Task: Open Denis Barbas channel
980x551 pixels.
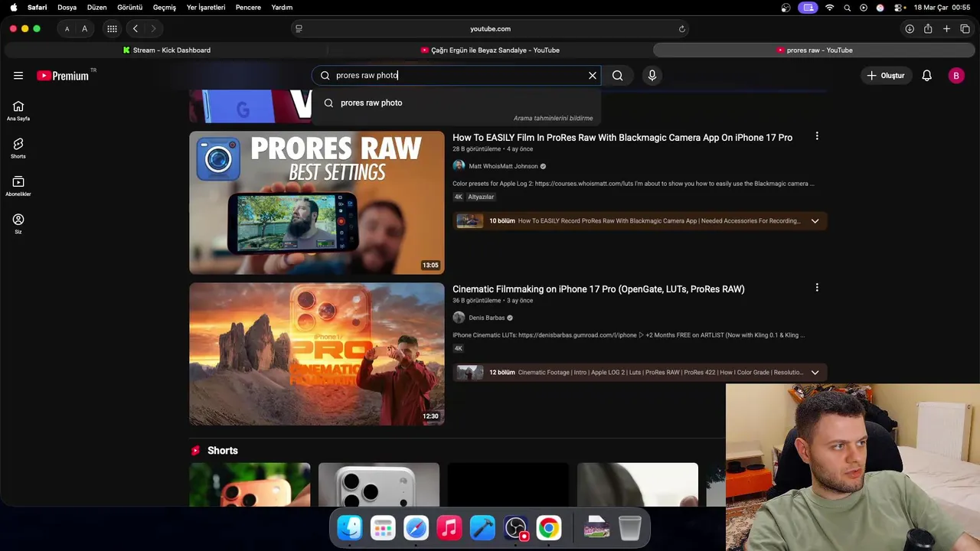Action: (x=487, y=318)
